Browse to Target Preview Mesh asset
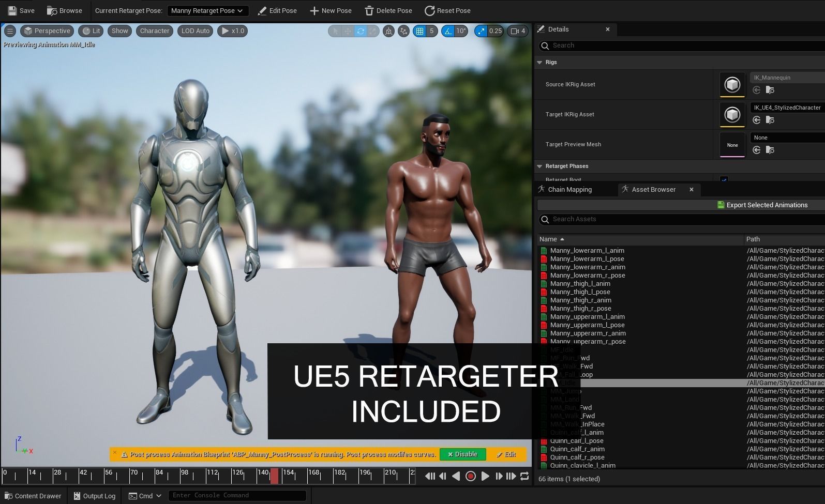 770,150
